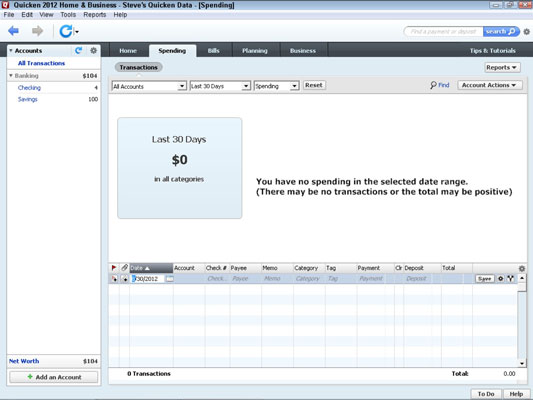Click the Last 30 Days spending card
Image resolution: width=533 pixels, height=400 pixels.
pos(179,168)
